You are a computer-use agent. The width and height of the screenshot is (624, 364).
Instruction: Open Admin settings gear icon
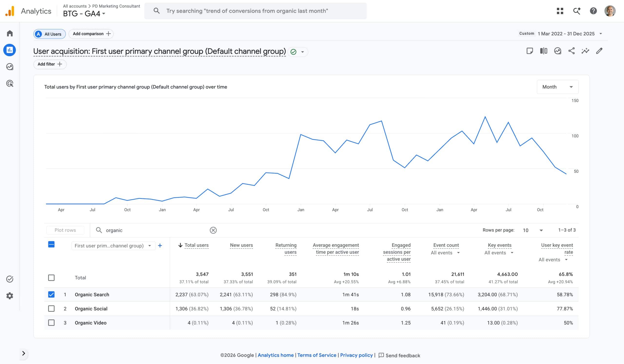[x=10, y=296]
